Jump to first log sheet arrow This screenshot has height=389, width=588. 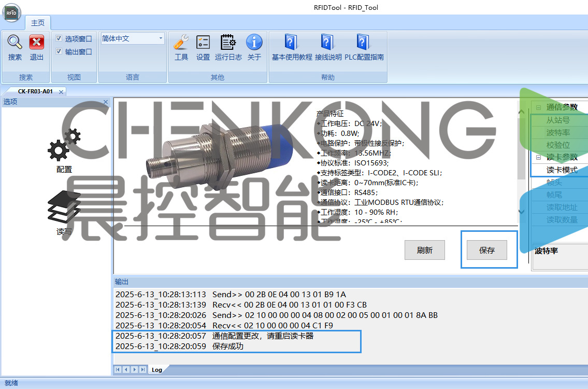(x=118, y=369)
